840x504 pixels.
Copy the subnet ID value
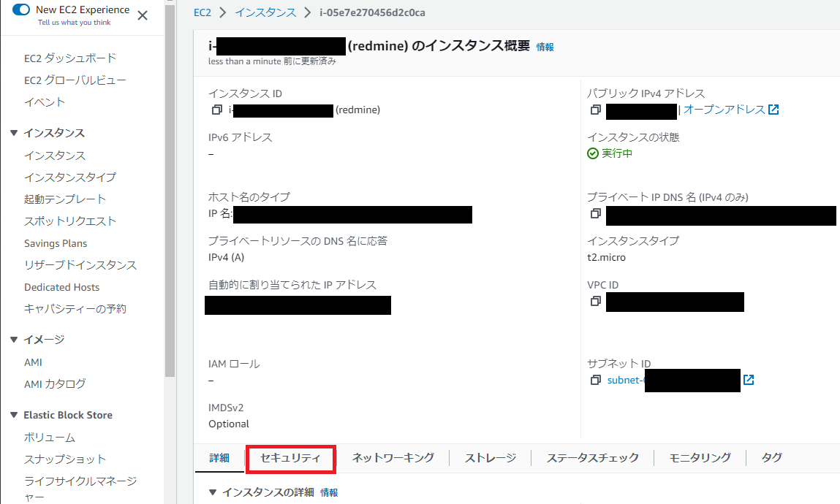coord(595,380)
